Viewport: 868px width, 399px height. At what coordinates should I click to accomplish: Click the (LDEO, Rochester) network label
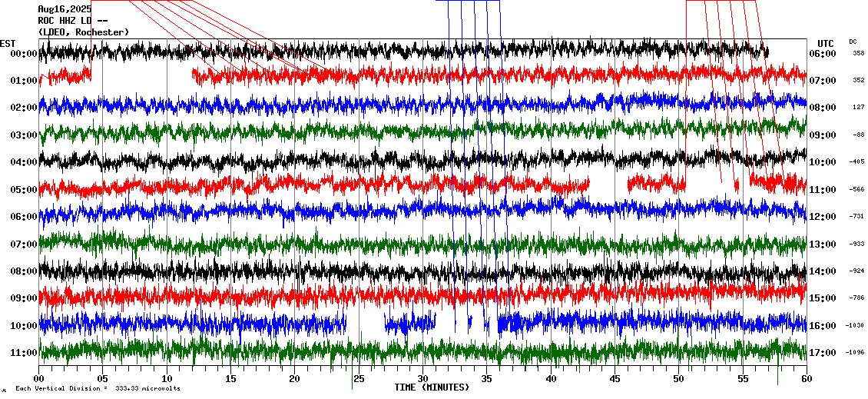coord(83,32)
